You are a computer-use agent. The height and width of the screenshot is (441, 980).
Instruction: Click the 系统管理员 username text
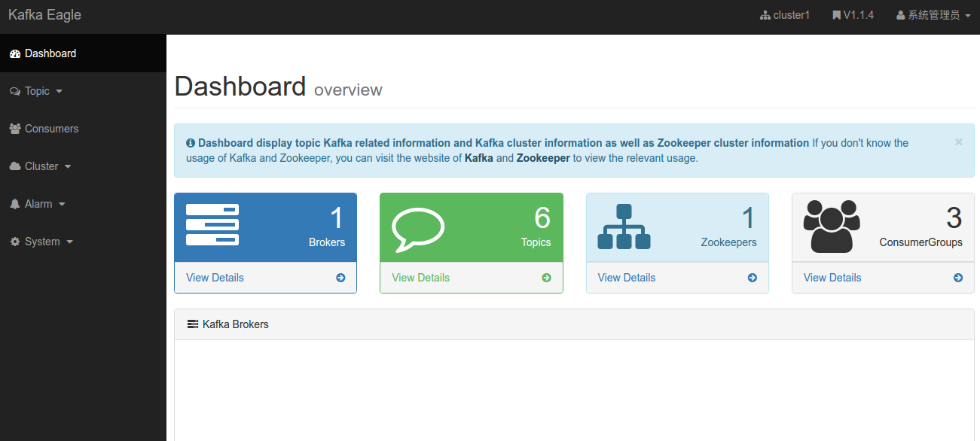934,15
